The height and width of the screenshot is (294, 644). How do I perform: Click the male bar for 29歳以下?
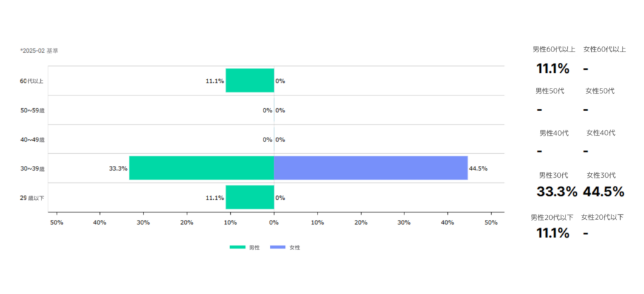250,197
